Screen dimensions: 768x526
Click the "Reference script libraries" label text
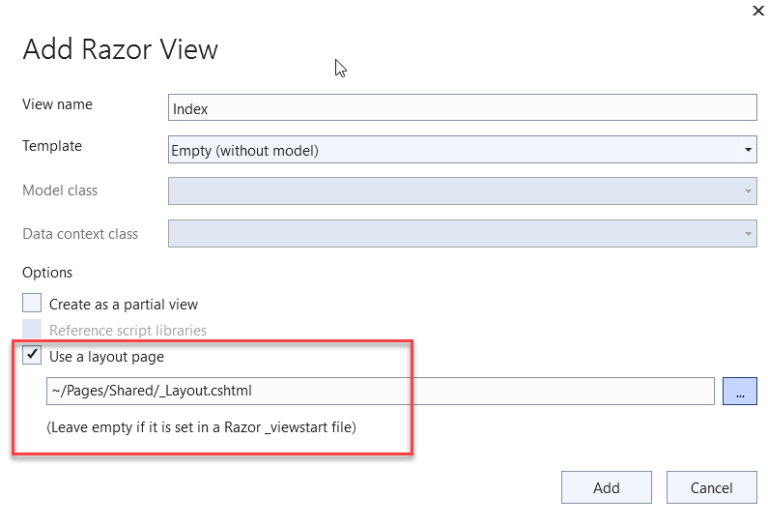tap(128, 331)
